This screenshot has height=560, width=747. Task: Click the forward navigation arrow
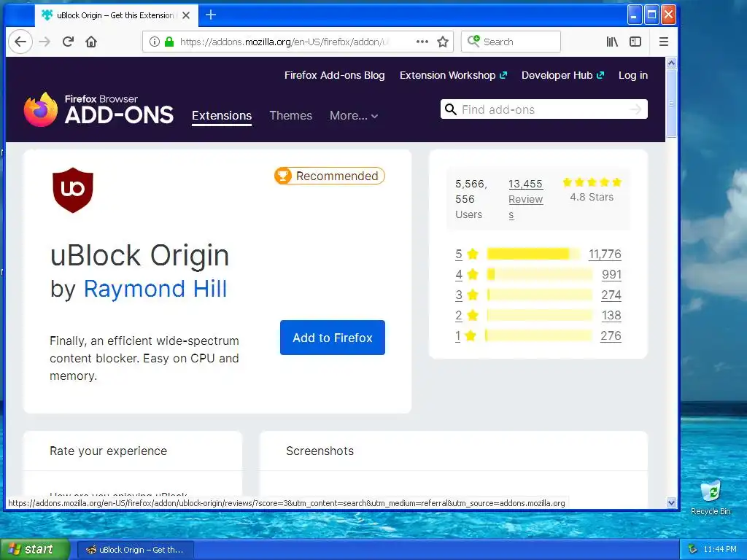44,42
